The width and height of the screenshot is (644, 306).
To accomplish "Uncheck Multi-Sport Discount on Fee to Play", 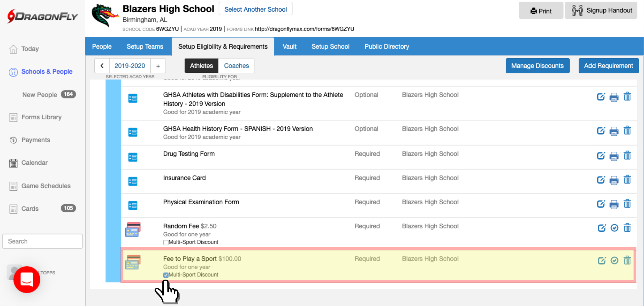I will click(x=166, y=275).
